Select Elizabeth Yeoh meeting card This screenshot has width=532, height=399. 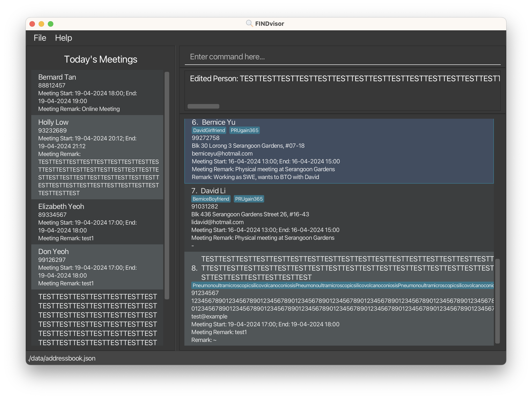[x=97, y=222]
